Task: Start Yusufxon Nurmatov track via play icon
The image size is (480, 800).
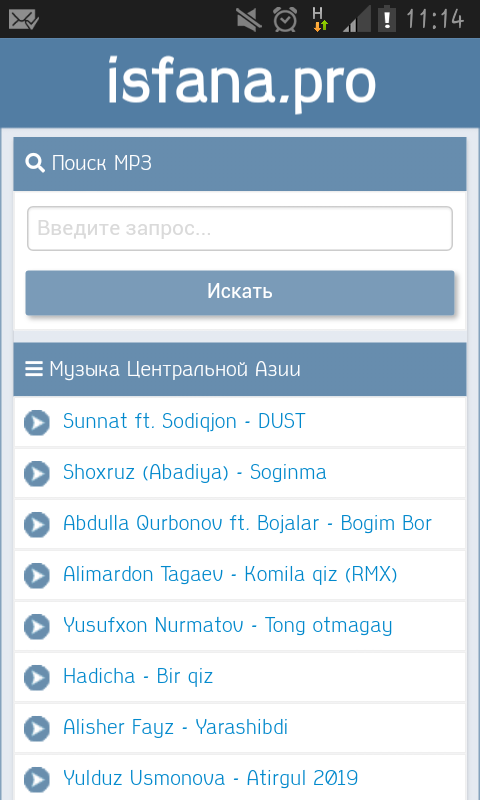Action: pyautogui.click(x=37, y=627)
